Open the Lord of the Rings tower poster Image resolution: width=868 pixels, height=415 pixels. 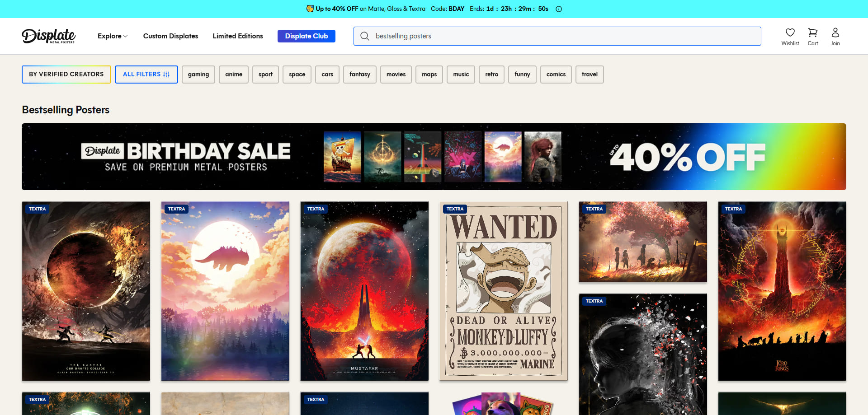coord(782,291)
